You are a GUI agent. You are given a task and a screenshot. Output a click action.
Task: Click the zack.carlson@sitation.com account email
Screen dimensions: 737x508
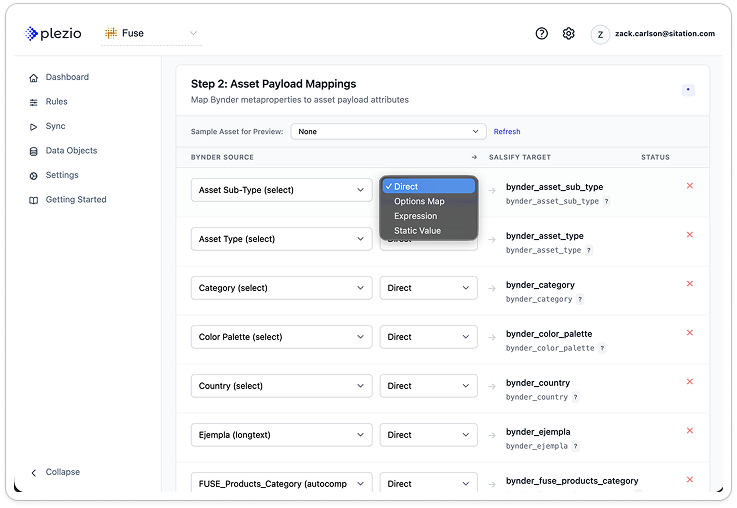(665, 33)
